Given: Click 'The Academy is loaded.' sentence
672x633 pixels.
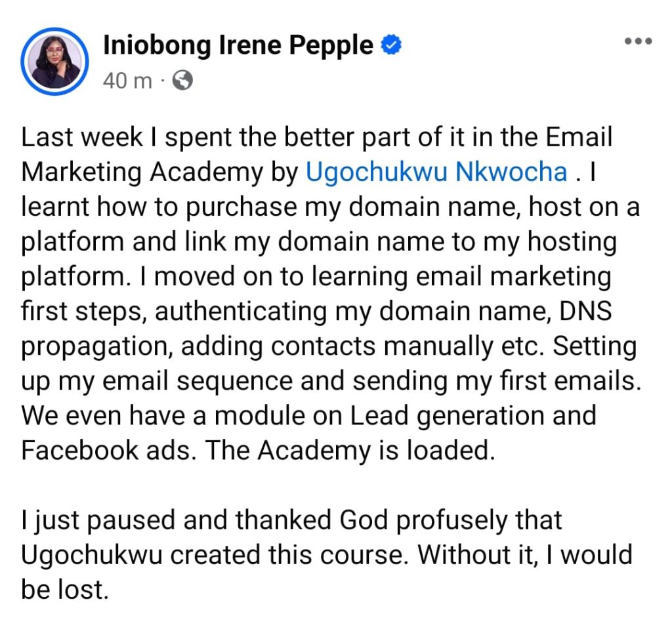Looking at the screenshot, I should (350, 450).
